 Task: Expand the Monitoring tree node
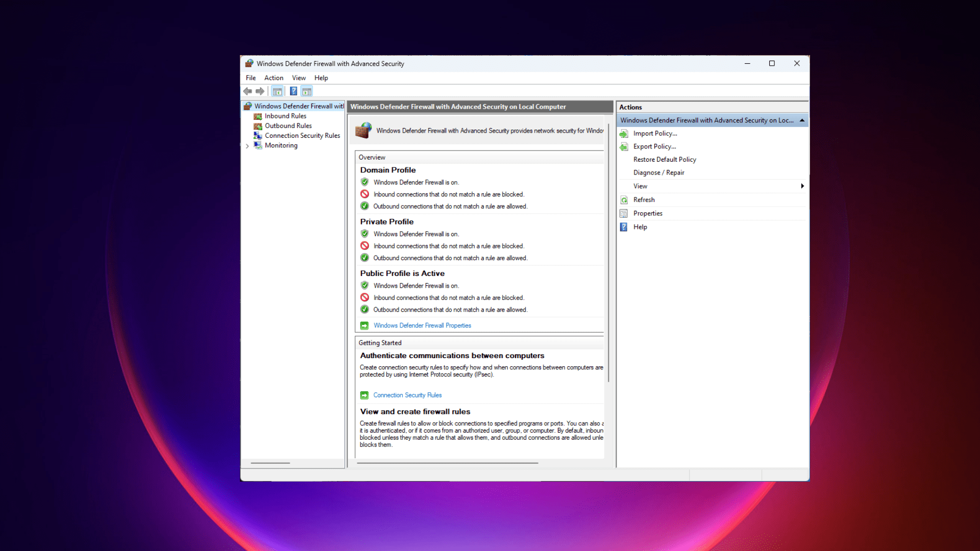(x=248, y=146)
